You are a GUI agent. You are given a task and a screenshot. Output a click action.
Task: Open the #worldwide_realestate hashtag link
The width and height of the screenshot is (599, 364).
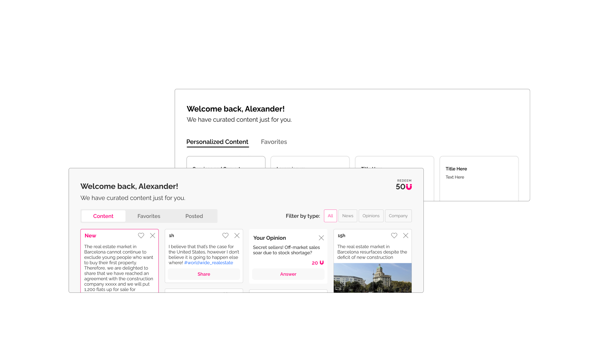coord(209,263)
